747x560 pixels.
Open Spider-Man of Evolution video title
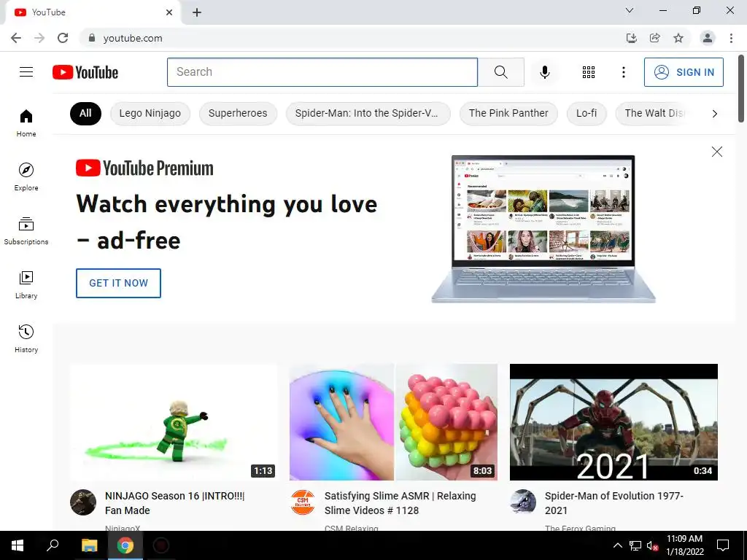pos(614,503)
